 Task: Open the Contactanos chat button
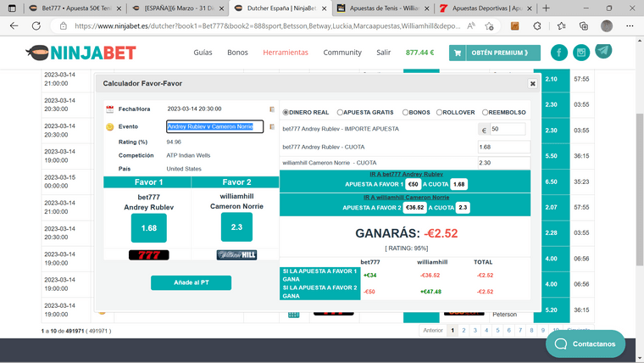pyautogui.click(x=586, y=343)
